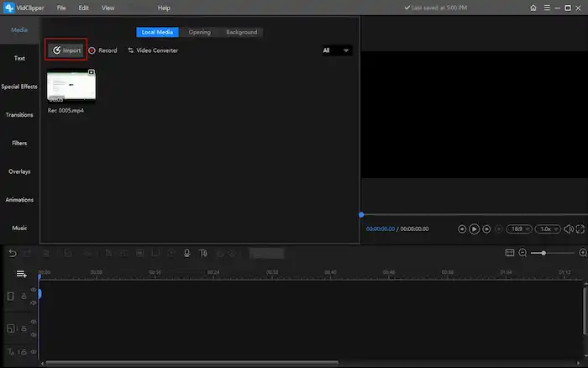Click the volume speaker icon

[x=569, y=229]
